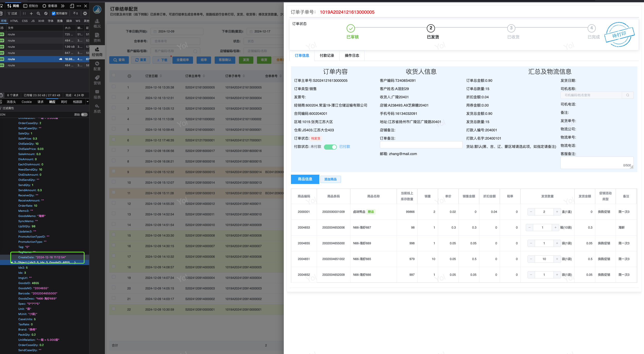Viewport: 644px width, 354px height.
Task: Enable the 原始 raw response toggle
Action: (x=84, y=115)
